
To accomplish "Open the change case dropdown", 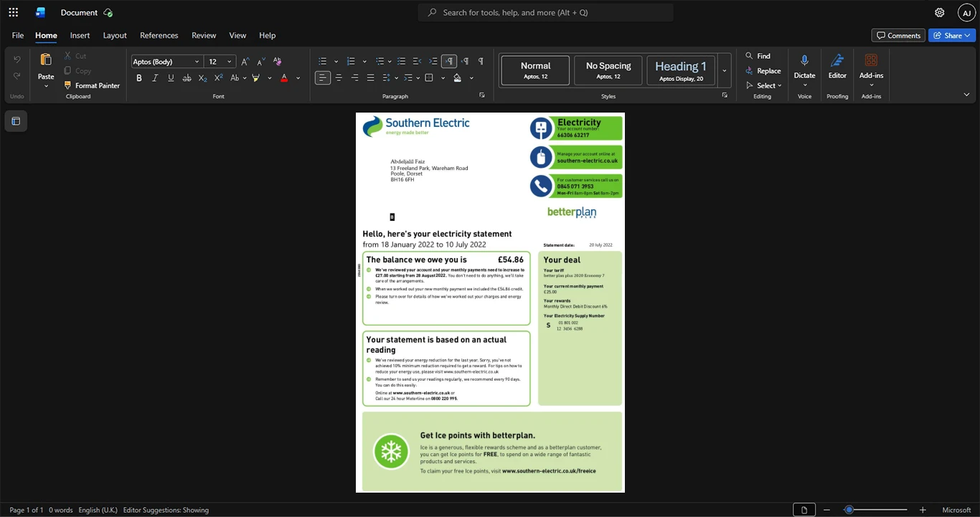I will coord(237,78).
